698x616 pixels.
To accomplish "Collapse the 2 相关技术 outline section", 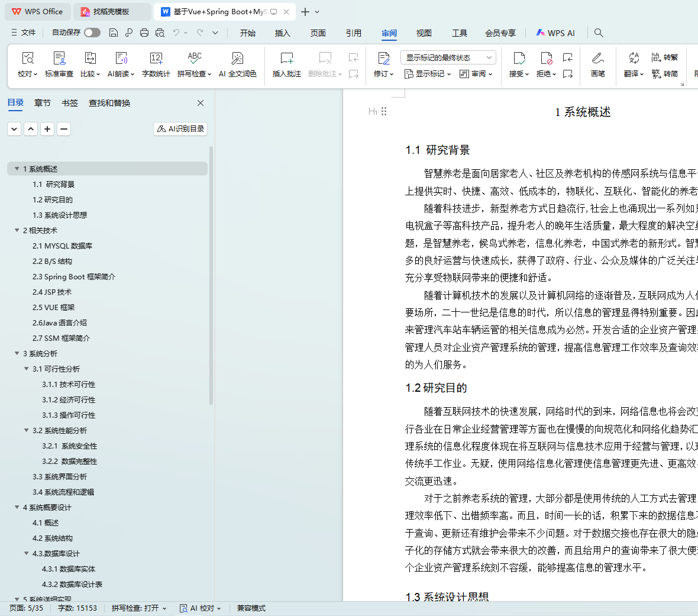I will tap(17, 230).
